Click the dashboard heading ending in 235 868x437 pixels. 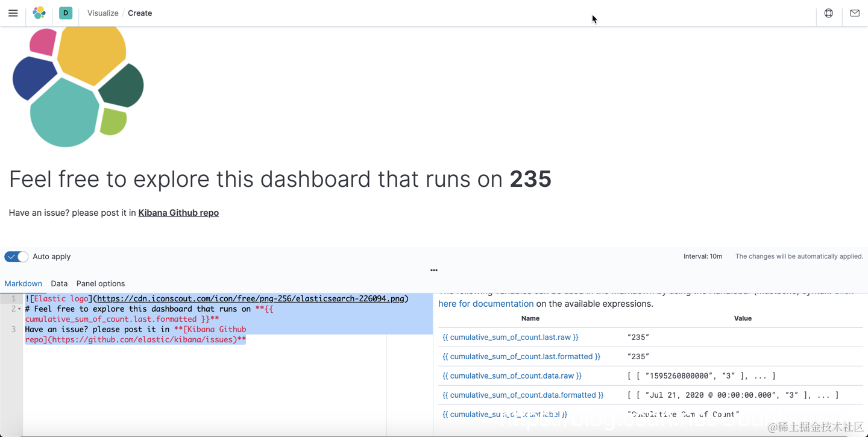pos(280,179)
